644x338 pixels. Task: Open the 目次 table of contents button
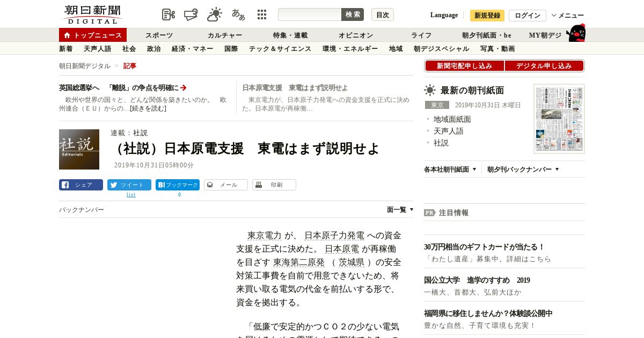[x=383, y=14]
